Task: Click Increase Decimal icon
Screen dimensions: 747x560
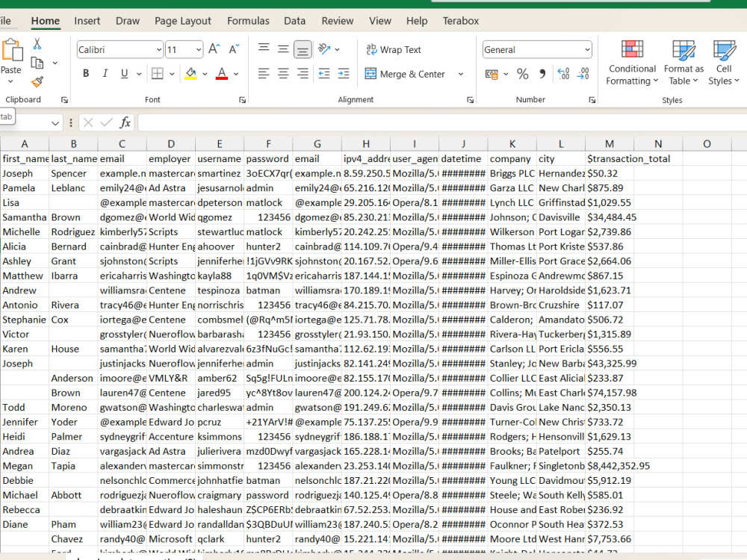Action: click(x=563, y=74)
